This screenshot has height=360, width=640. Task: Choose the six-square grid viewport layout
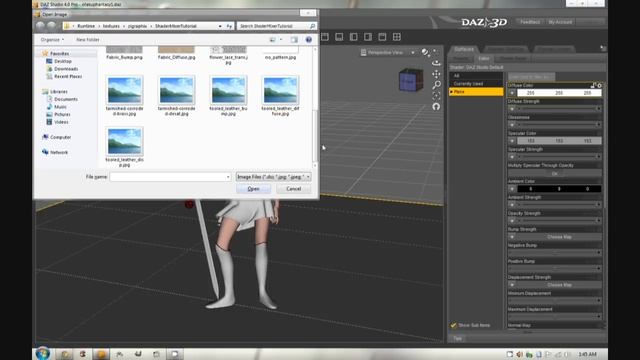click(397, 37)
